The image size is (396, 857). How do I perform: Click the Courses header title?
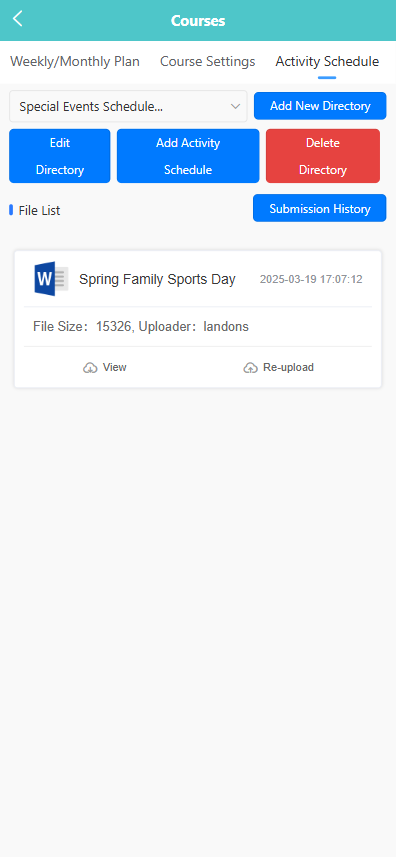pos(198,21)
